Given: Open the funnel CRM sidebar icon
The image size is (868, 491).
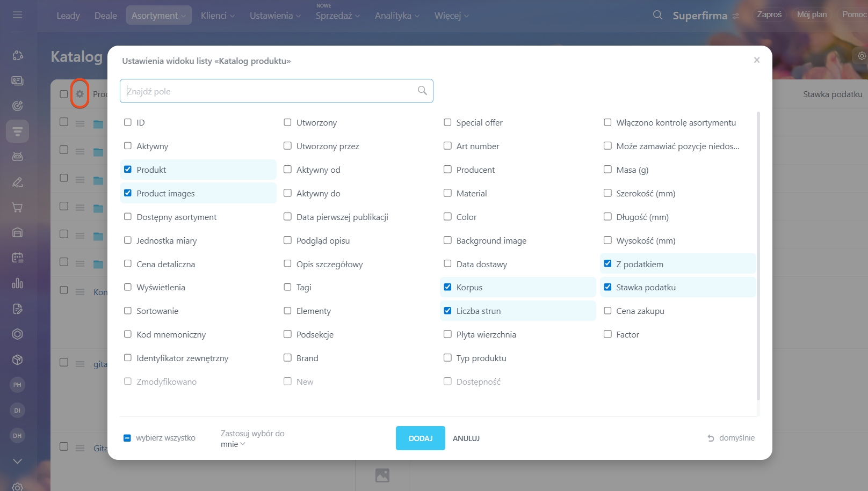Looking at the screenshot, I should (17, 131).
